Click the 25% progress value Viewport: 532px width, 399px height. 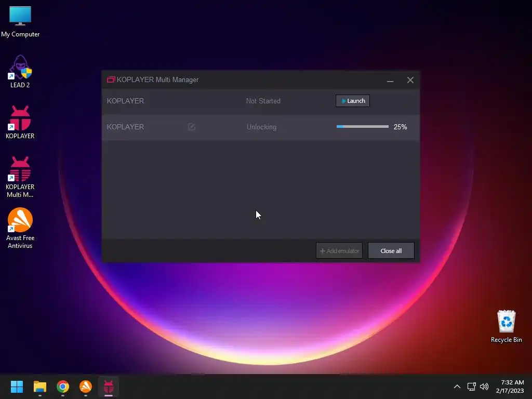pyautogui.click(x=400, y=127)
